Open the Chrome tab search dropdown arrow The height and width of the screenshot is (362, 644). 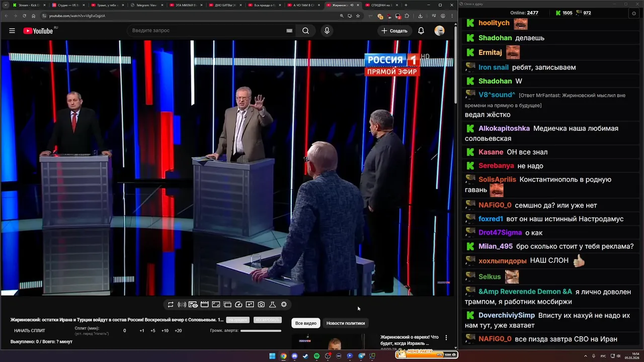pyautogui.click(x=6, y=5)
